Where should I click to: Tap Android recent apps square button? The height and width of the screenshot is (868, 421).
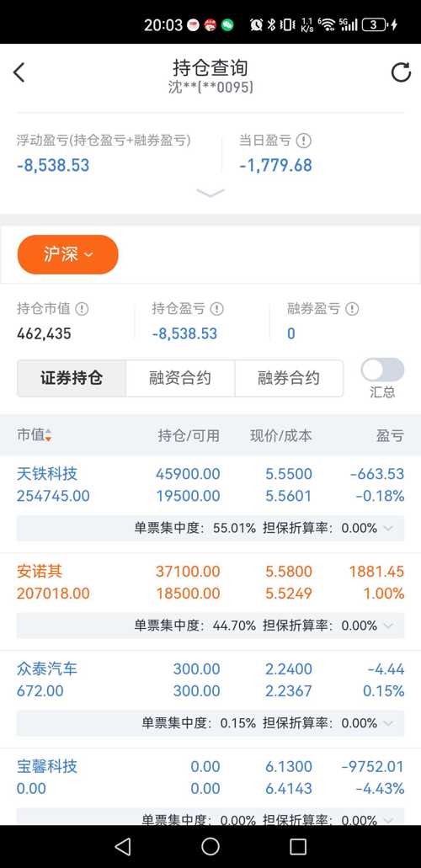298,846
